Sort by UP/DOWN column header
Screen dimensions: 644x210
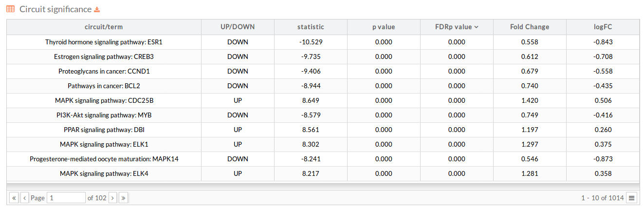coord(238,27)
